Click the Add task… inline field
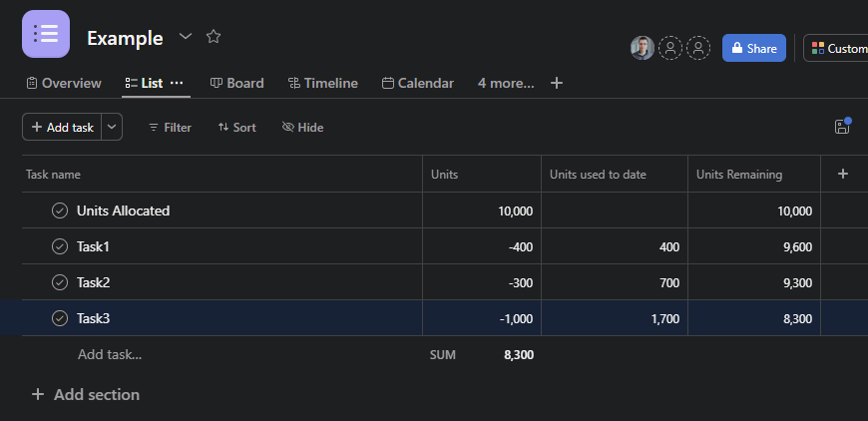The width and height of the screenshot is (868, 421). tap(110, 354)
